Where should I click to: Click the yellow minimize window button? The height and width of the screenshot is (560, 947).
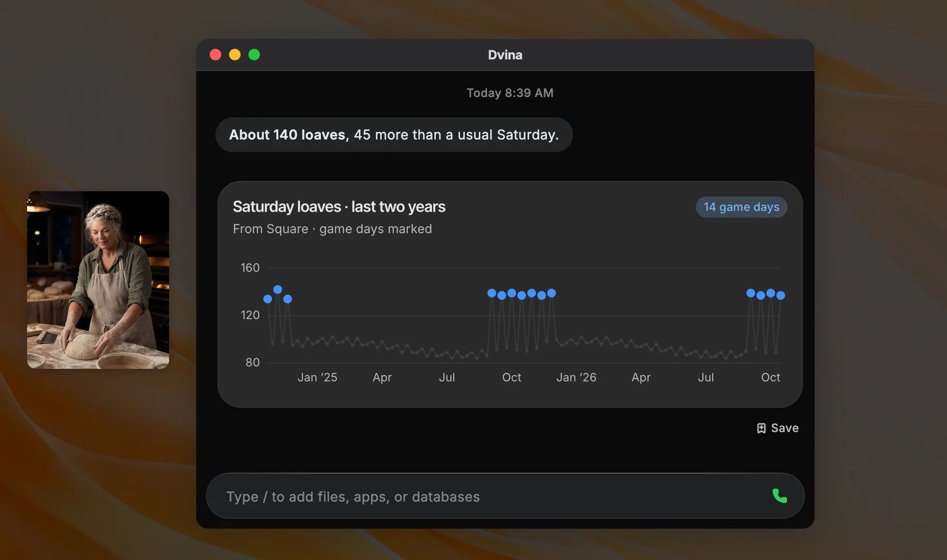(235, 55)
